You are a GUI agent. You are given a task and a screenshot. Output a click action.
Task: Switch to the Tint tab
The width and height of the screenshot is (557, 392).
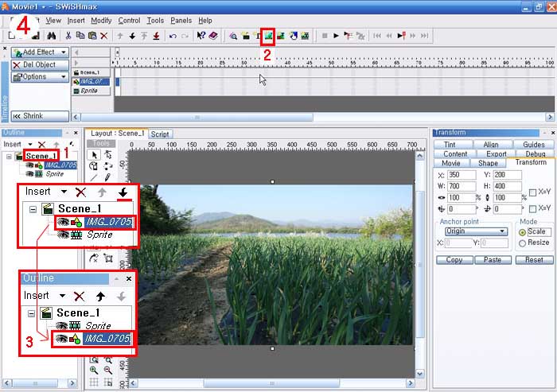pos(450,145)
